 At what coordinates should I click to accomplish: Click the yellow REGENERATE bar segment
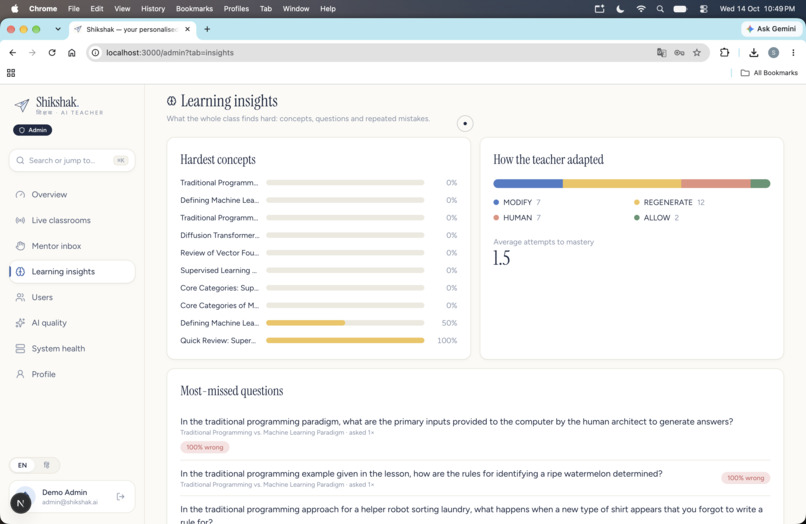coord(622,184)
